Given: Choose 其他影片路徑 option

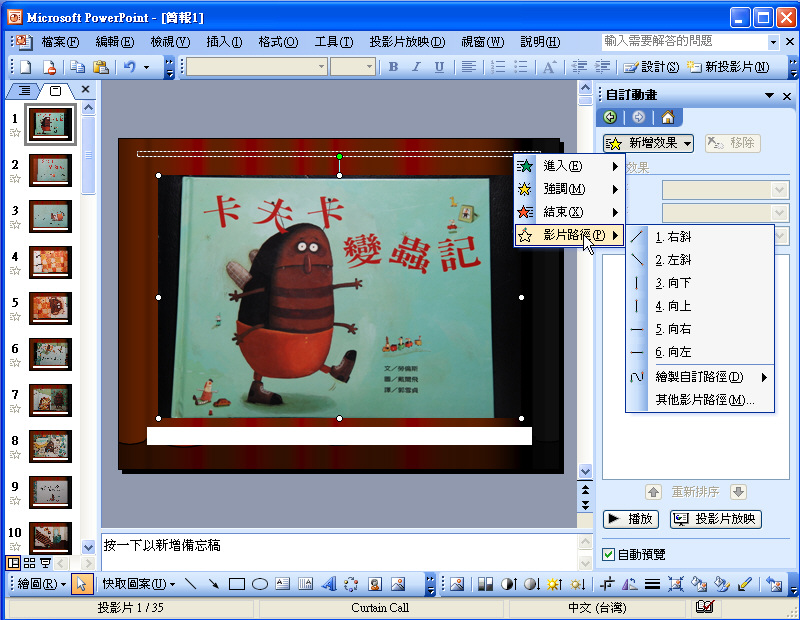Looking at the screenshot, I should click(x=700, y=400).
